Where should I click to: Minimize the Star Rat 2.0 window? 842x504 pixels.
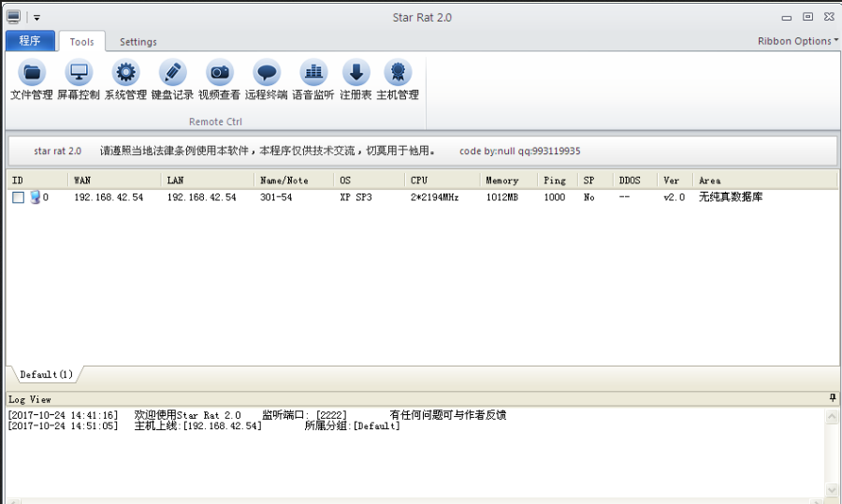[x=787, y=18]
